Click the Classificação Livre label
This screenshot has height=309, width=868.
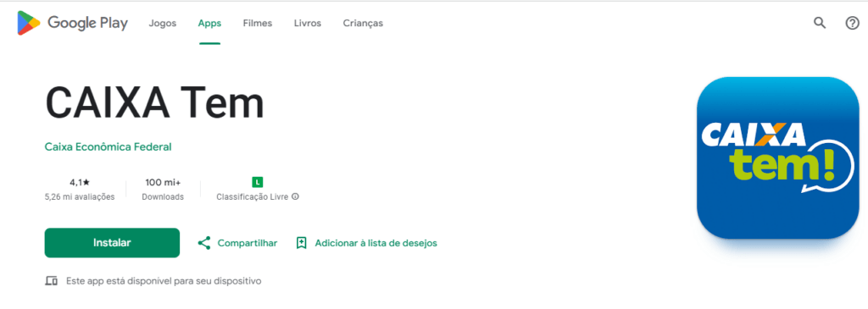point(252,196)
